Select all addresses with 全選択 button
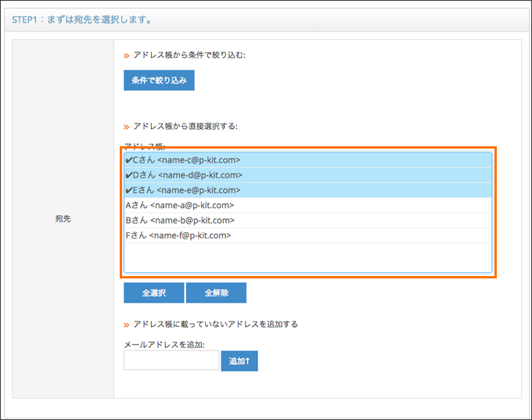532x420 pixels. click(x=153, y=293)
